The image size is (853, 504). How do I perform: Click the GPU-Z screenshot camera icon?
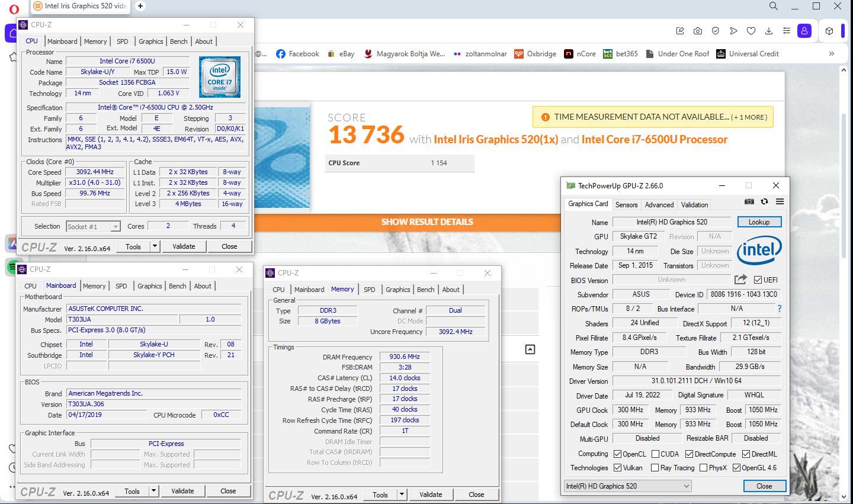[x=749, y=201]
